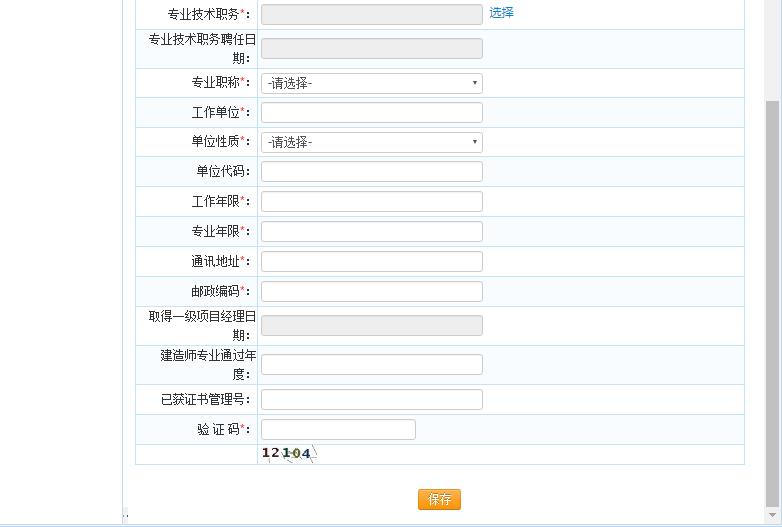The image size is (782, 527).
Task: Open the 专业职称 dropdown
Action: [x=371, y=83]
